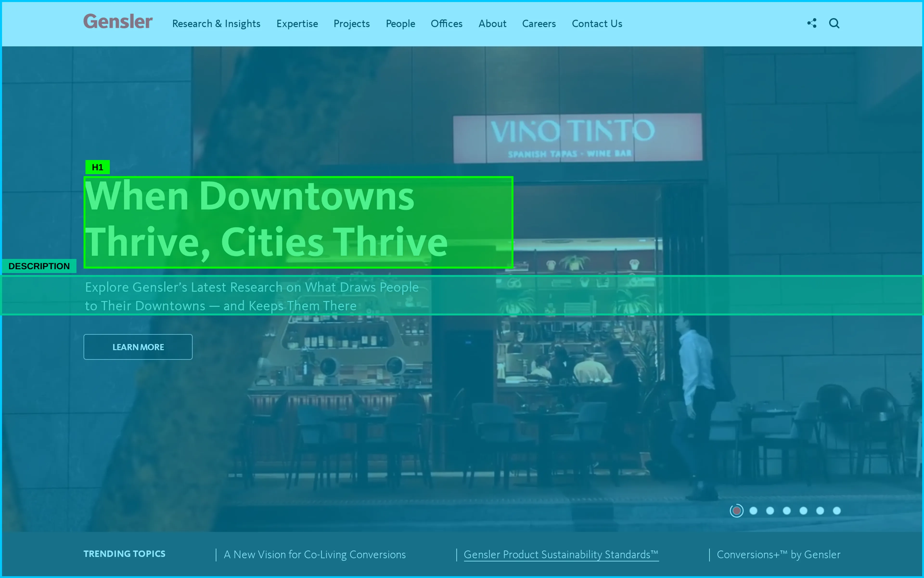Go to the Gensler logo home
The width and height of the screenshot is (924, 578).
(118, 21)
